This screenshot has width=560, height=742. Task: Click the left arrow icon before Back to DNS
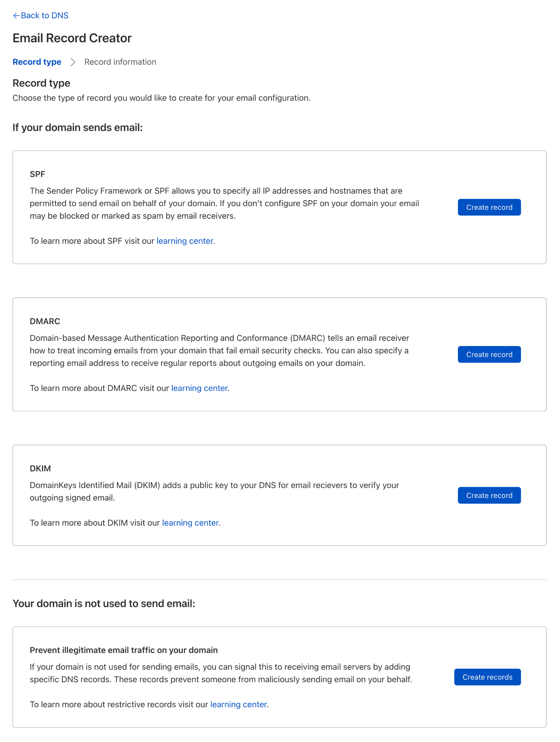tap(16, 16)
